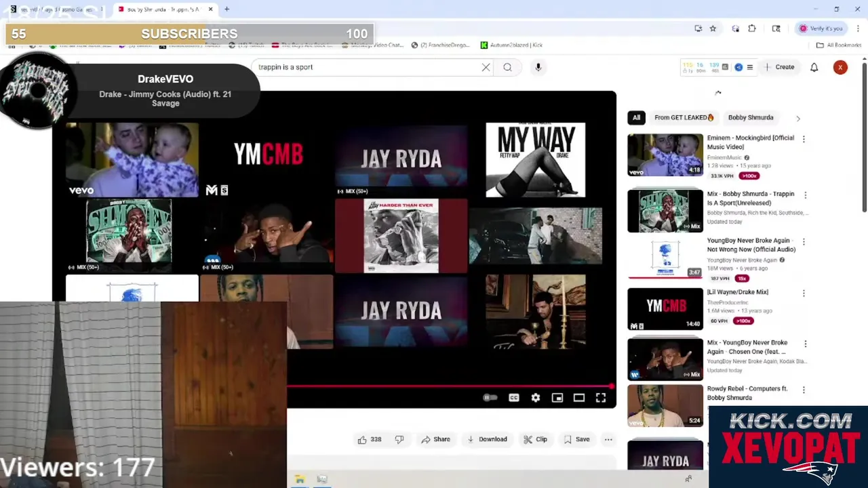
Task: Open options for Rowdy Rebel Computers
Action: (x=804, y=390)
